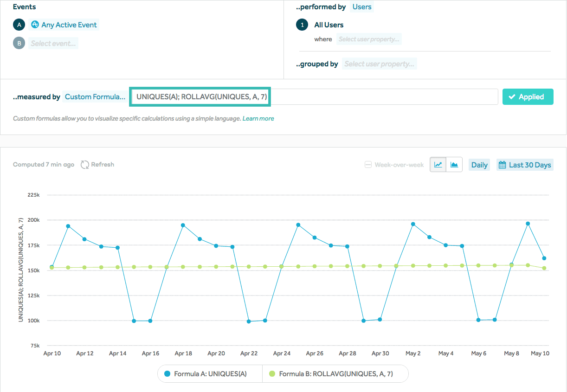Enable the Week-over-week checkbox
567x392 pixels.
368,165
